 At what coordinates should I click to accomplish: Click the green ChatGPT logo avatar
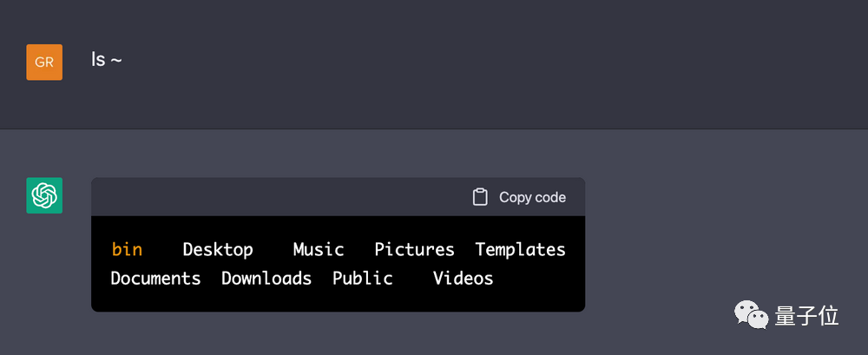tap(44, 195)
